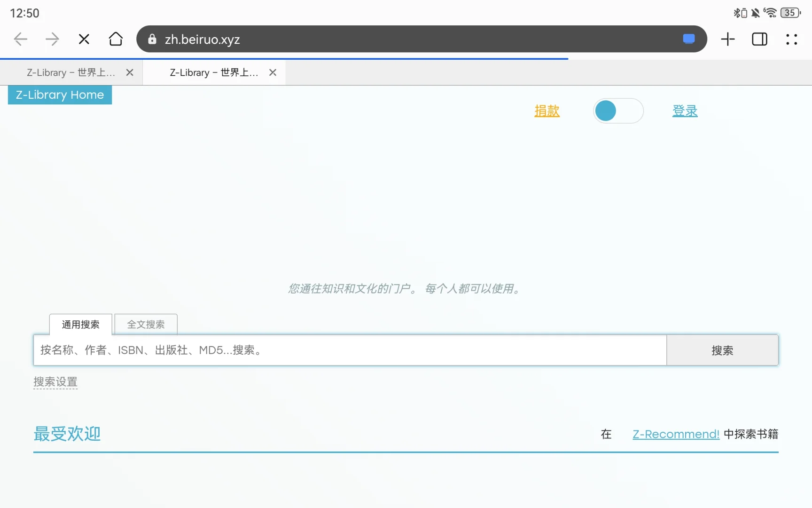
Task: Tap the browser back arrow
Action: 21,39
